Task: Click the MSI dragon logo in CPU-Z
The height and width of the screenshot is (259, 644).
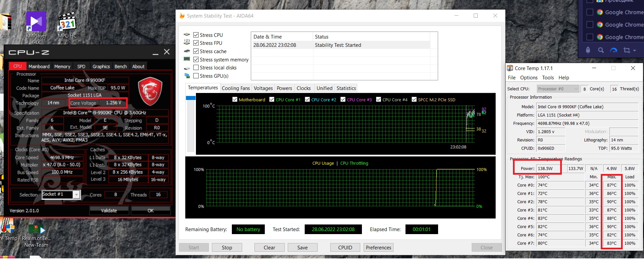Action: (150, 91)
